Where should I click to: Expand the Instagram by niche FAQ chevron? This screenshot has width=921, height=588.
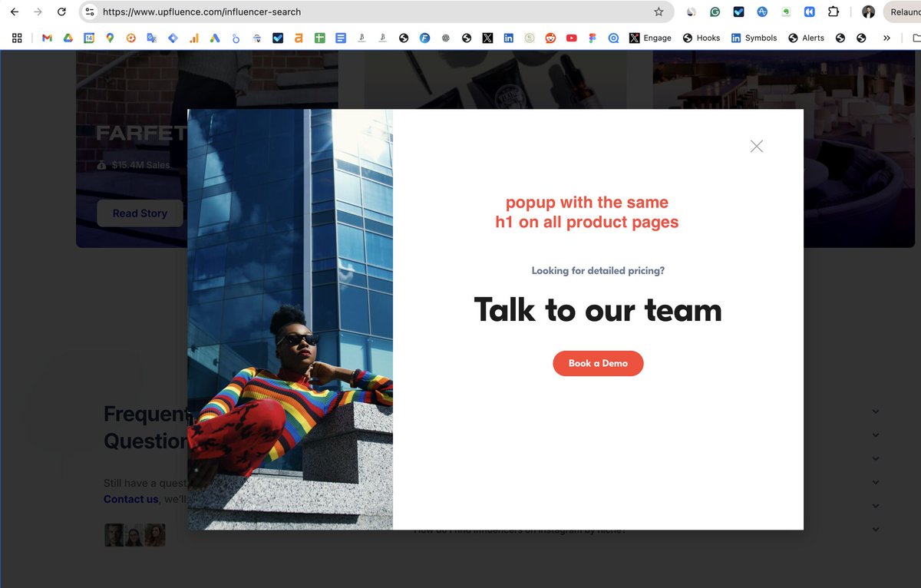point(876,530)
